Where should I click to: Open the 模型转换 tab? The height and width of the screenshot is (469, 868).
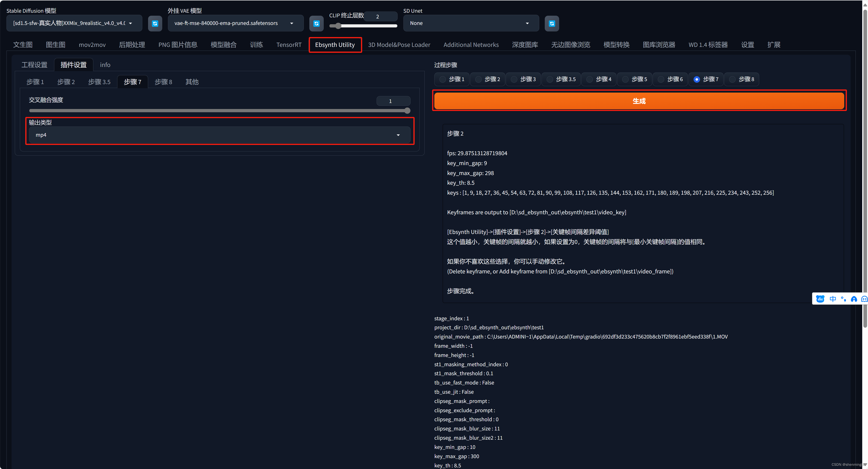click(617, 45)
